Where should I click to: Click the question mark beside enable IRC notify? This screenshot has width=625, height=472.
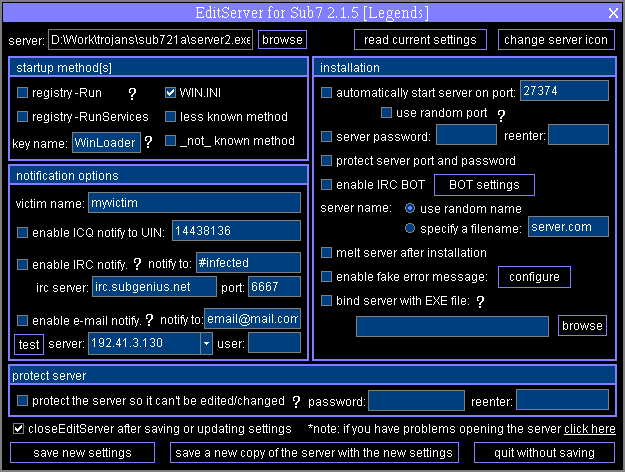click(x=136, y=264)
